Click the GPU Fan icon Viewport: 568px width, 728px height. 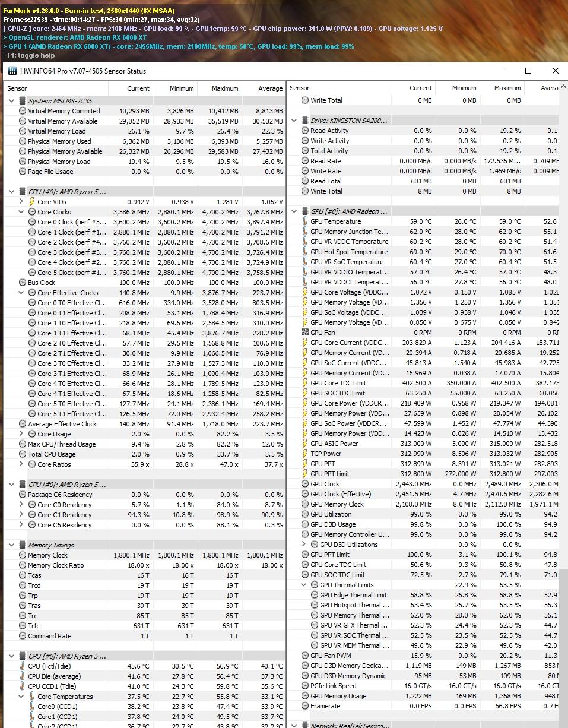pyautogui.click(x=305, y=333)
